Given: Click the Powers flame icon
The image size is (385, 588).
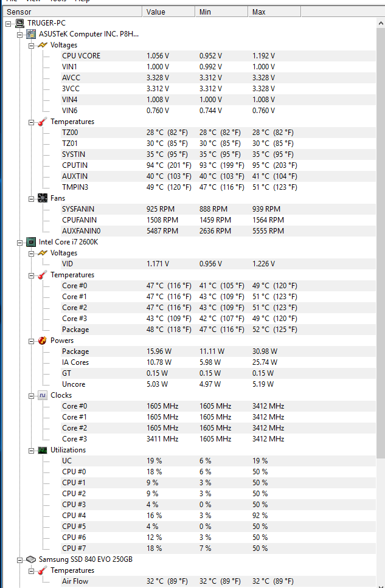Looking at the screenshot, I should pyautogui.click(x=43, y=341).
